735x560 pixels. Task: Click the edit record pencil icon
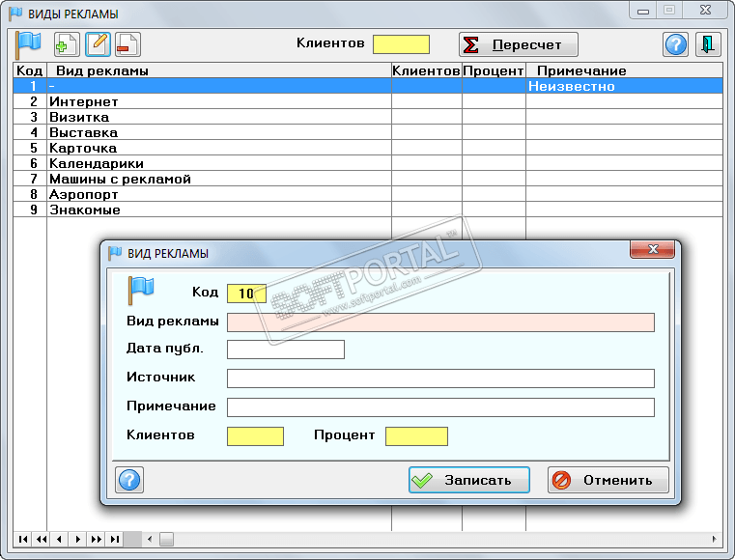[x=98, y=44]
